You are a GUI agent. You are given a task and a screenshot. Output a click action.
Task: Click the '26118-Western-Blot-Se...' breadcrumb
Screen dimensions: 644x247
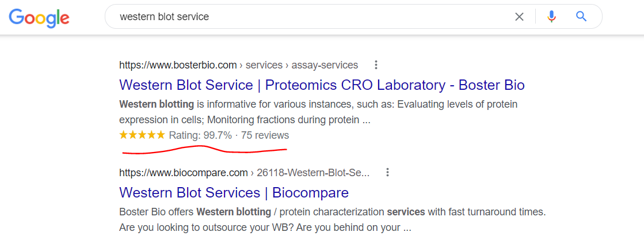coord(313,173)
